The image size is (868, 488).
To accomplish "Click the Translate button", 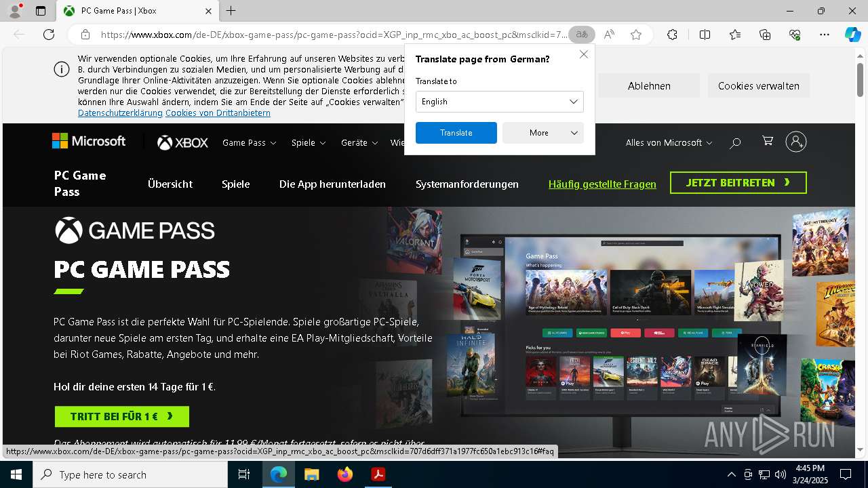I will point(456,133).
